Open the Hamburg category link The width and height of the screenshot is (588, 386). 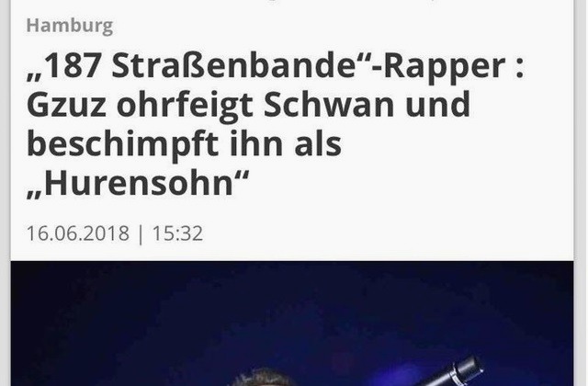click(x=70, y=26)
